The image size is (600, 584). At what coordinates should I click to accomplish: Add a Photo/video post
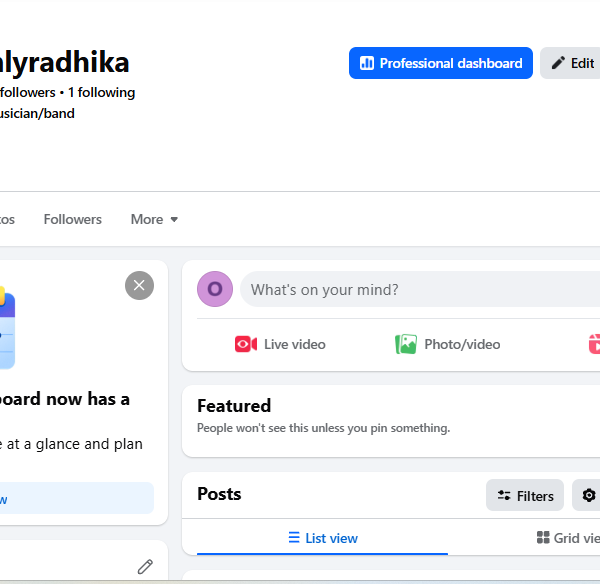(447, 344)
